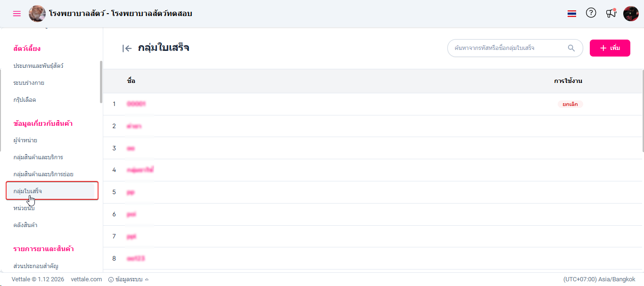The height and width of the screenshot is (286, 644).
Task: Open user profile avatar menu
Action: click(631, 14)
